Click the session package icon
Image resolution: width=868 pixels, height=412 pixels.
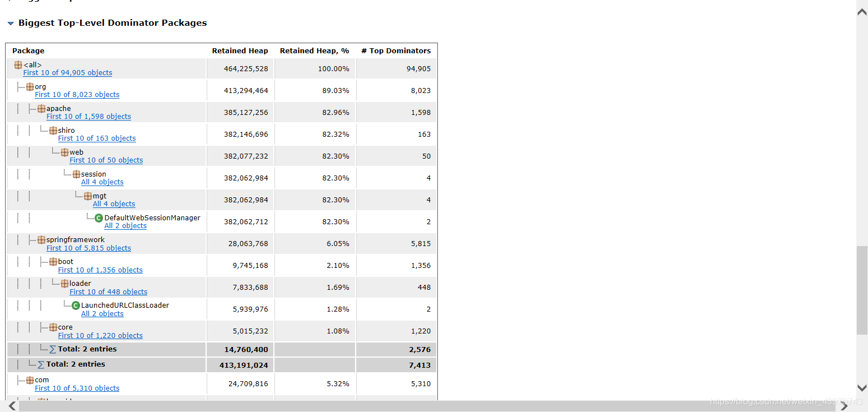pos(76,174)
